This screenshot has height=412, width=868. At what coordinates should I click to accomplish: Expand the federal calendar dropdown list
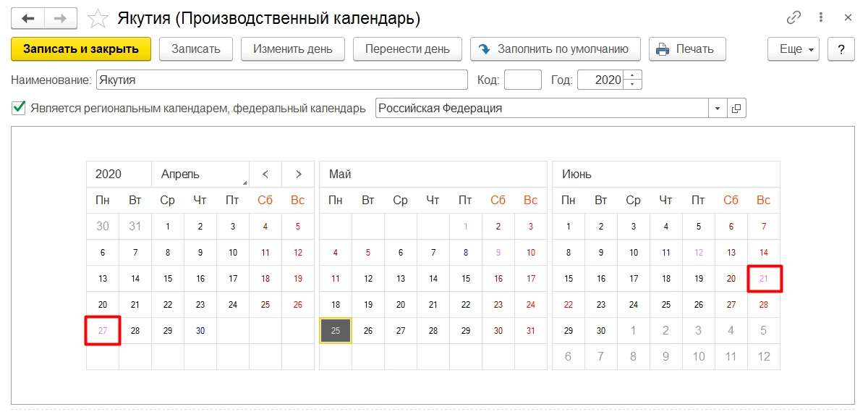click(718, 109)
